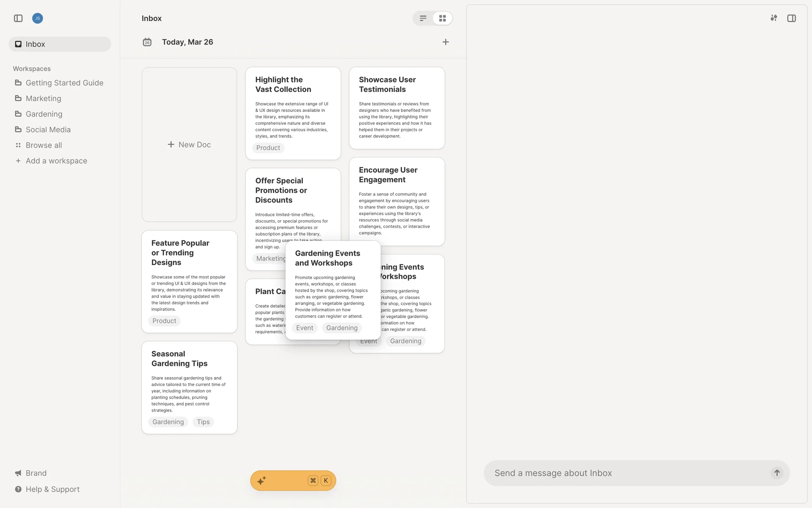812x508 pixels.
Task: Open the JS user avatar
Action: [x=38, y=18]
